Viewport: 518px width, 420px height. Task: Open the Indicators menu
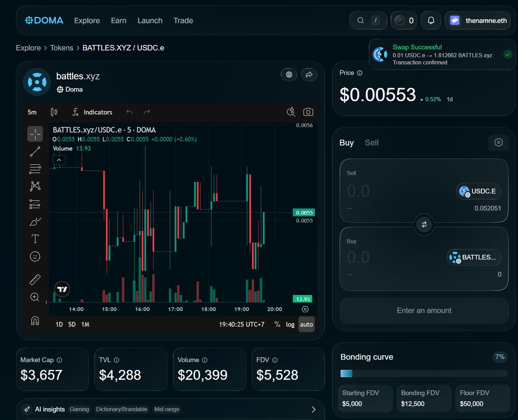pos(92,112)
